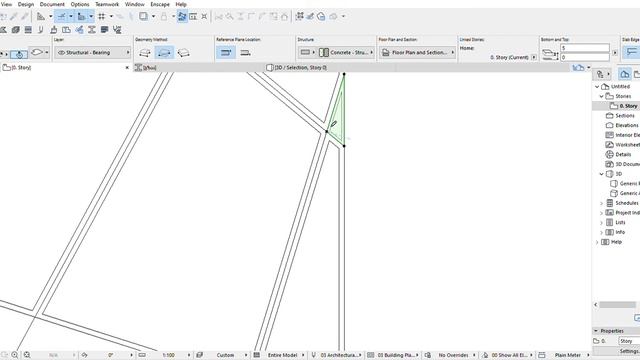The height and width of the screenshot is (360, 640).
Task: Click the slab thickness input field showing 5
Action: click(585, 48)
